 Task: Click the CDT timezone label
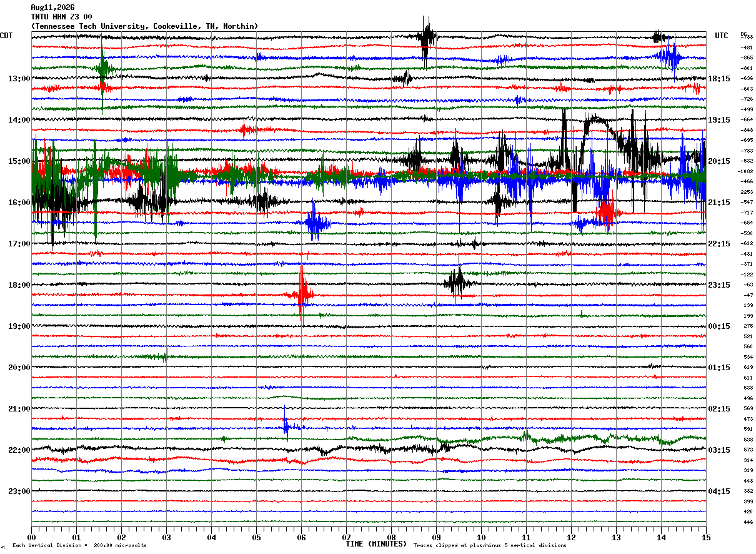[x=6, y=36]
